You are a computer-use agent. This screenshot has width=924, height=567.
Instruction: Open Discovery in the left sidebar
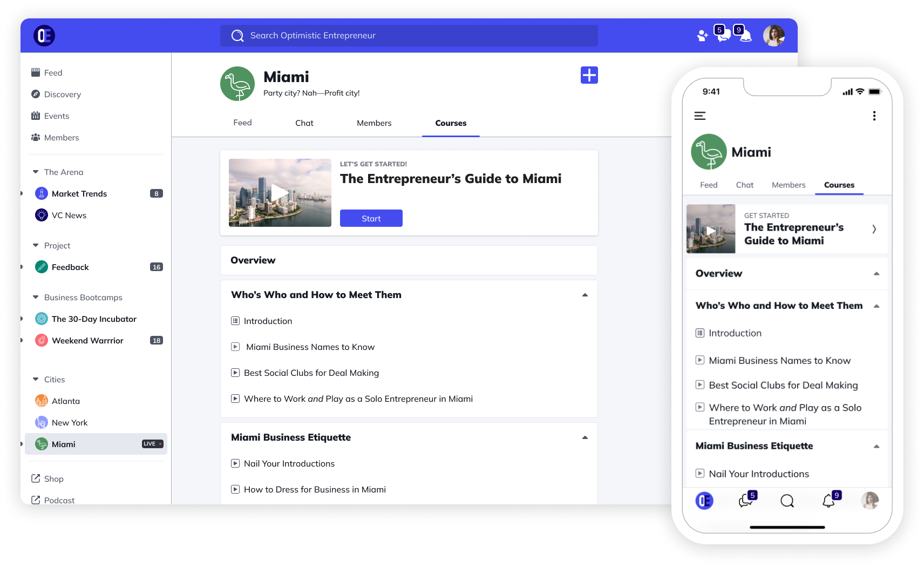click(56, 94)
